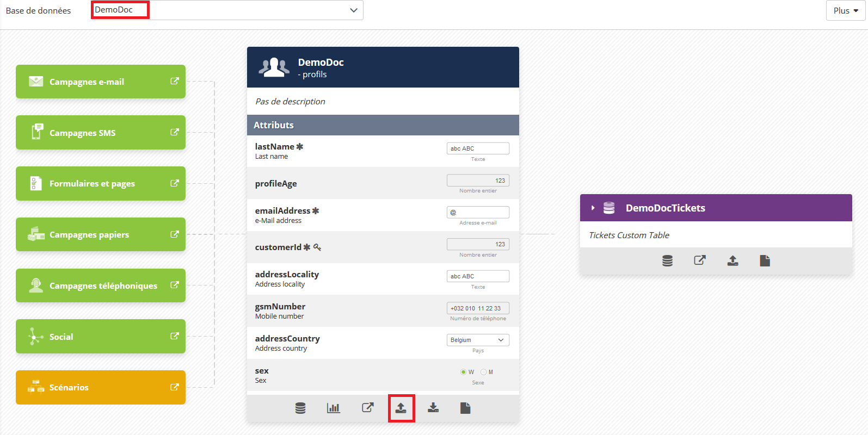Click the document icon under DemoDoc profiles

(465, 408)
